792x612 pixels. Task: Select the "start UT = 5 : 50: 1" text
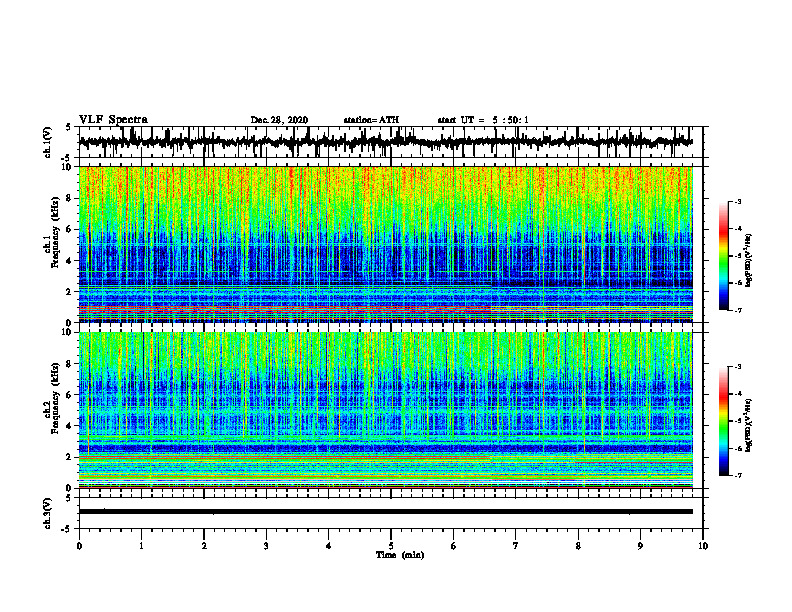[483, 120]
